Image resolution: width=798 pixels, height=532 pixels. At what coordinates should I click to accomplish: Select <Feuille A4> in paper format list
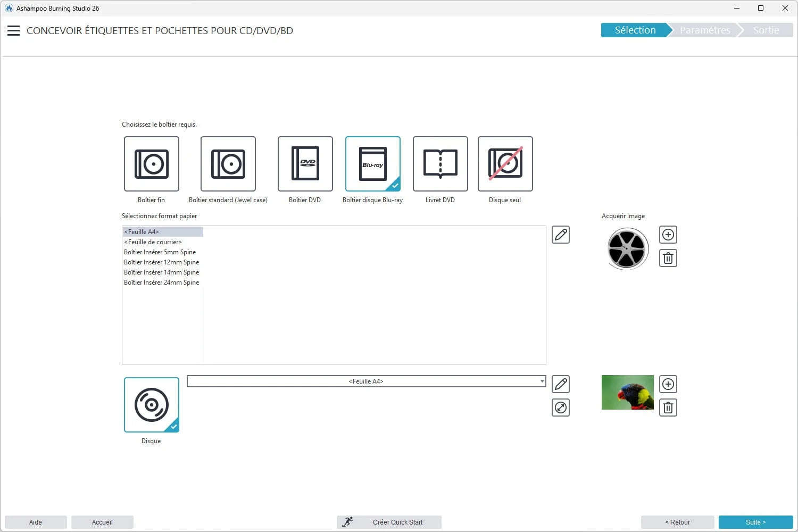tap(163, 232)
